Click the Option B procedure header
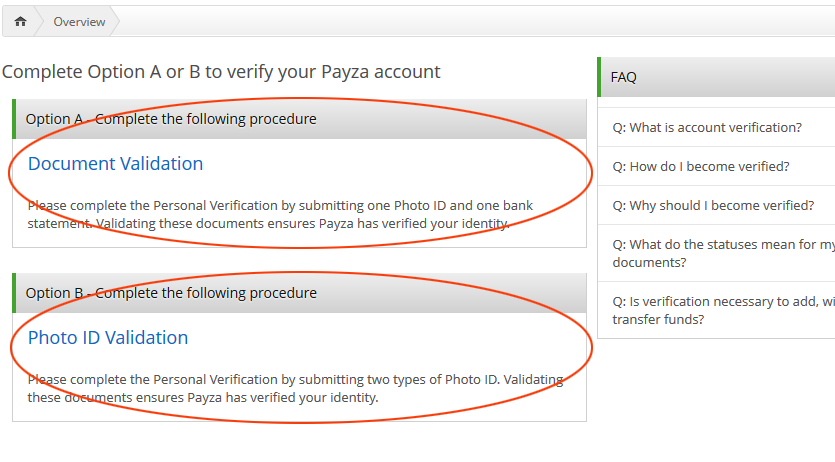835x462 pixels. [x=299, y=293]
